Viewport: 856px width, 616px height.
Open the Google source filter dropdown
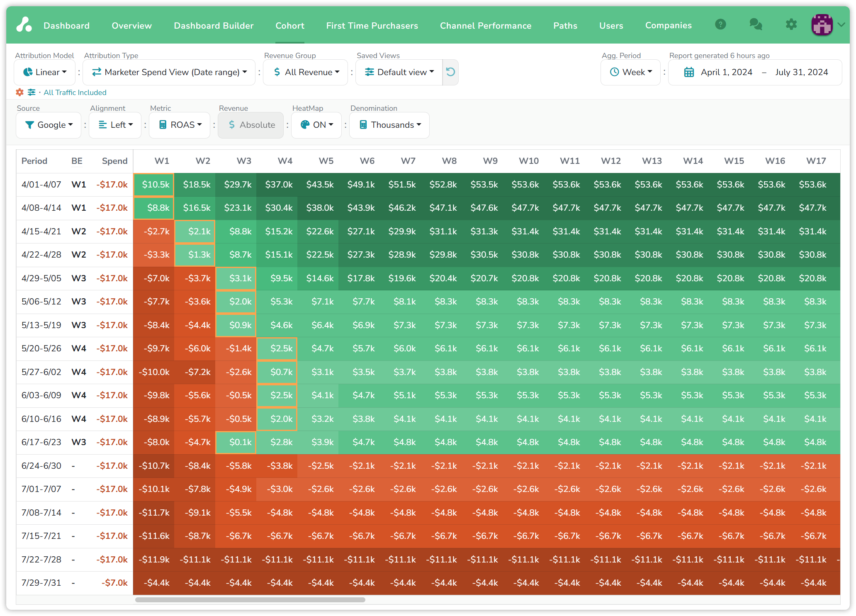(x=49, y=125)
